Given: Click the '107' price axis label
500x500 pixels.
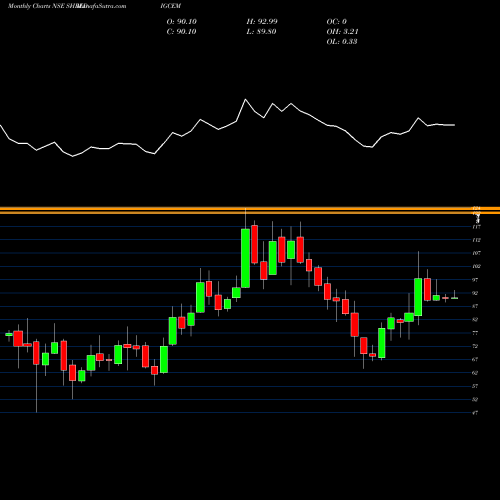Looking at the screenshot, I should 477,253.
